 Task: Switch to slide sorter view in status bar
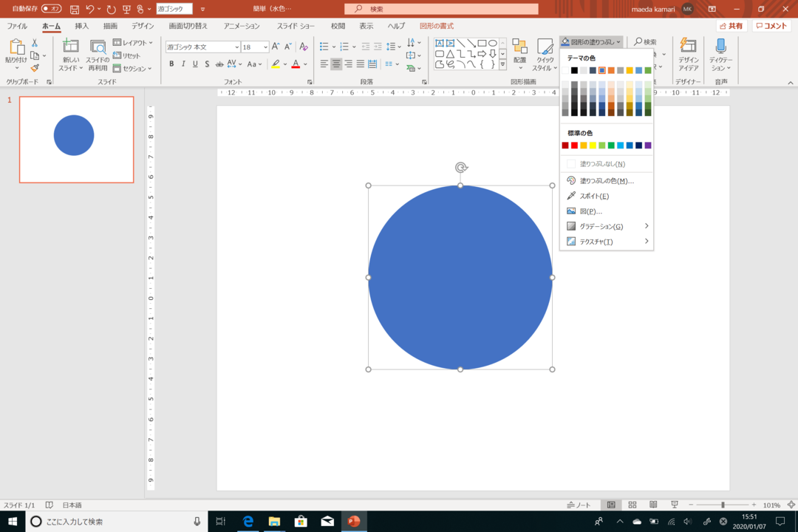(632, 505)
